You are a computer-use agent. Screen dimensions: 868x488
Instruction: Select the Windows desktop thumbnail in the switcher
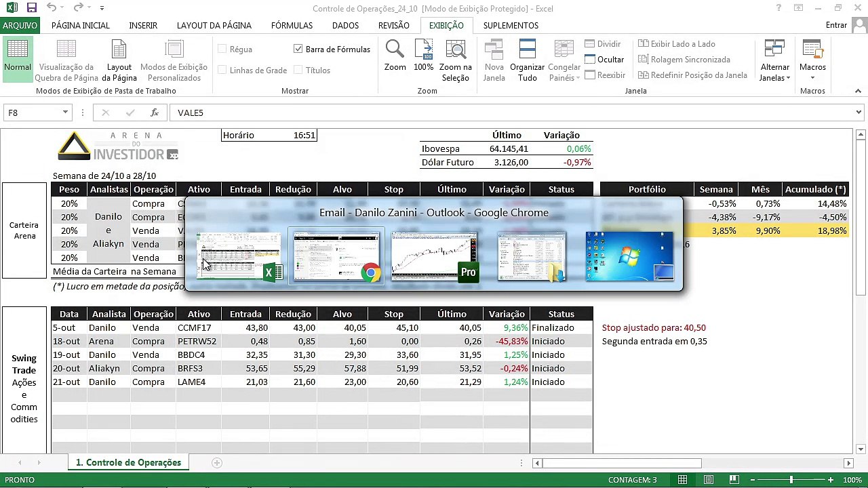[630, 256]
